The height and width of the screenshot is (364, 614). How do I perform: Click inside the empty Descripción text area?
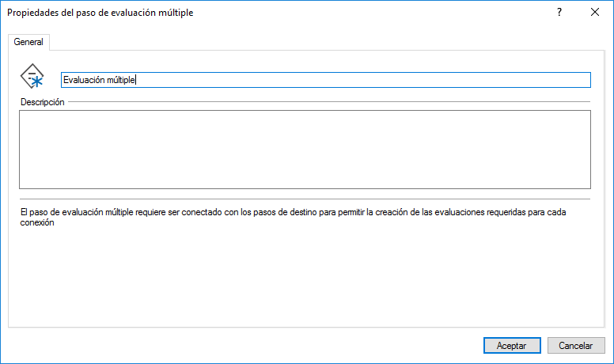[x=305, y=150]
